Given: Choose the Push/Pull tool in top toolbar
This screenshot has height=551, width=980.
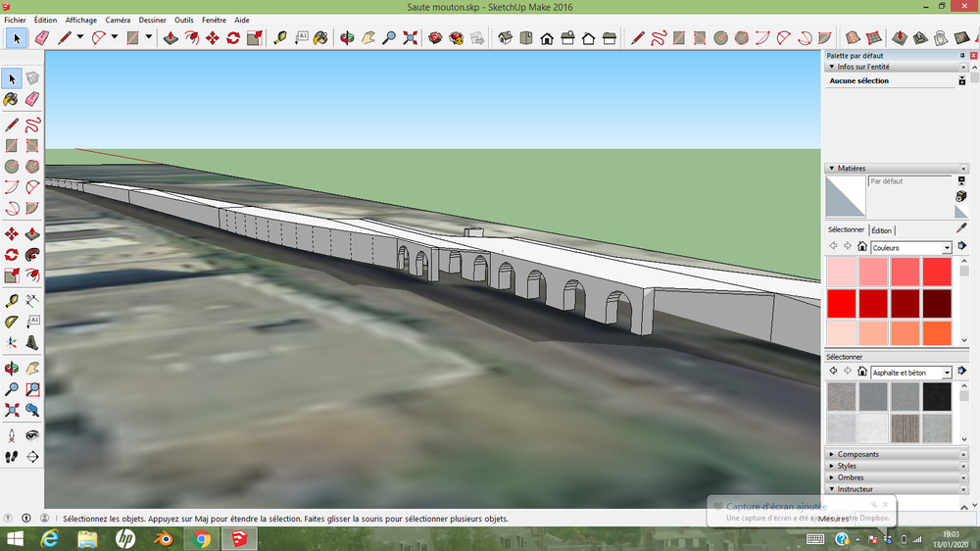Looking at the screenshot, I should [171, 38].
